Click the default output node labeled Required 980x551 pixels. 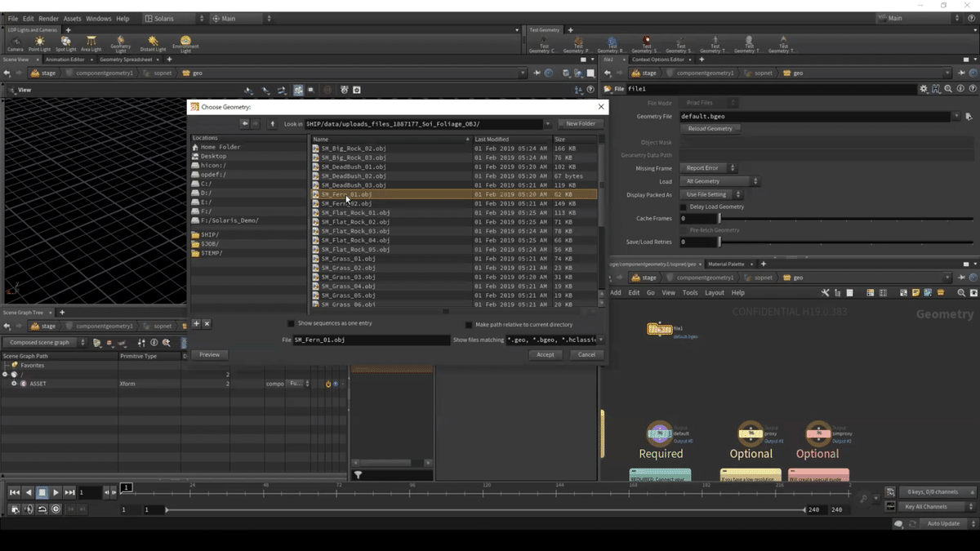point(659,433)
